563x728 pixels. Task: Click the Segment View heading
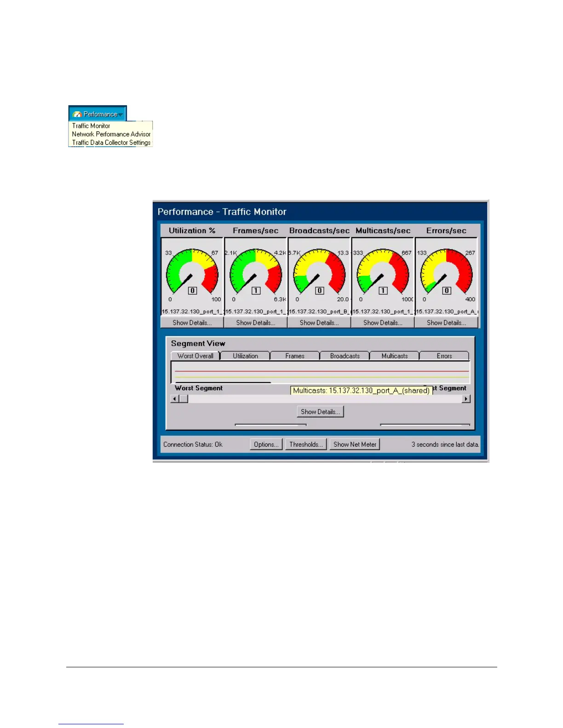tap(198, 343)
